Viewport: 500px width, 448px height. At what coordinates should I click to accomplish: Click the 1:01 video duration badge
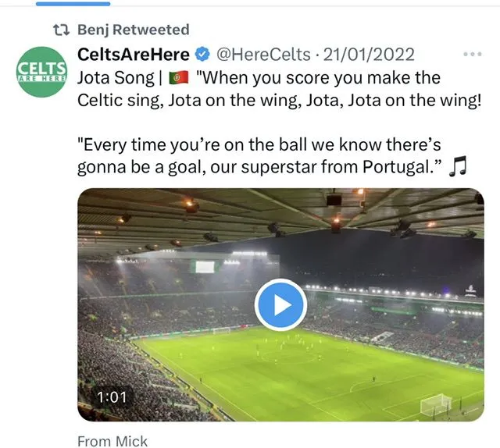click(x=111, y=397)
